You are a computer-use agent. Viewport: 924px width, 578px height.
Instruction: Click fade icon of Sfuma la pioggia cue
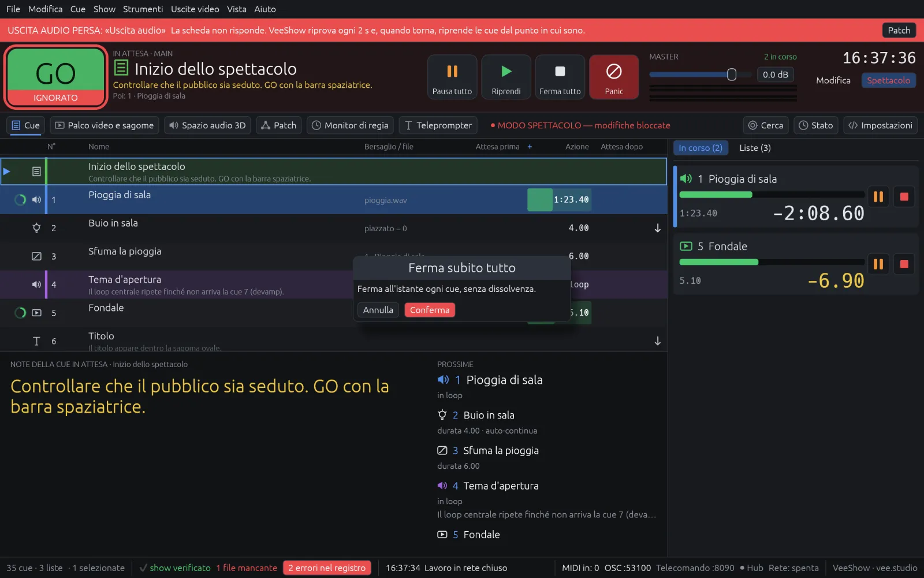click(36, 256)
